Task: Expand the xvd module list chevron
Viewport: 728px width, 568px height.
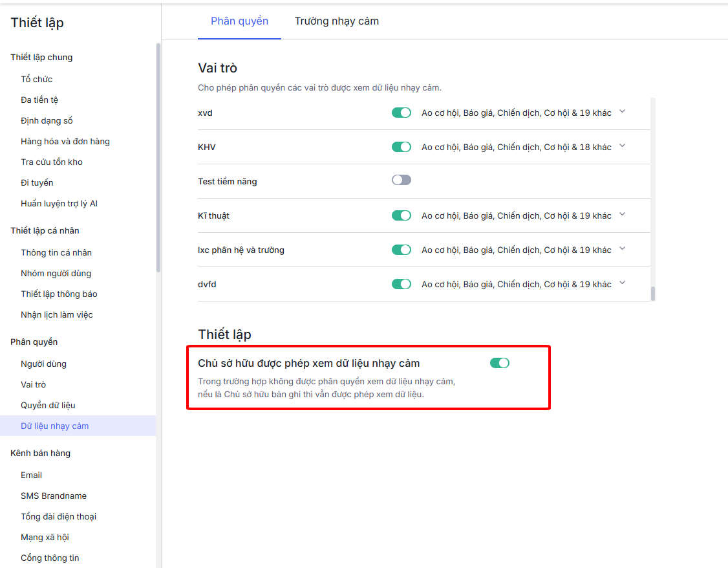Action: click(x=622, y=111)
